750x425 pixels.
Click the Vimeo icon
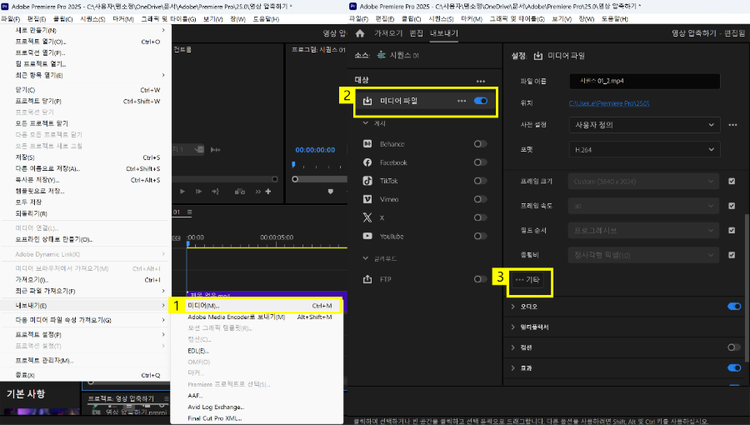367,199
